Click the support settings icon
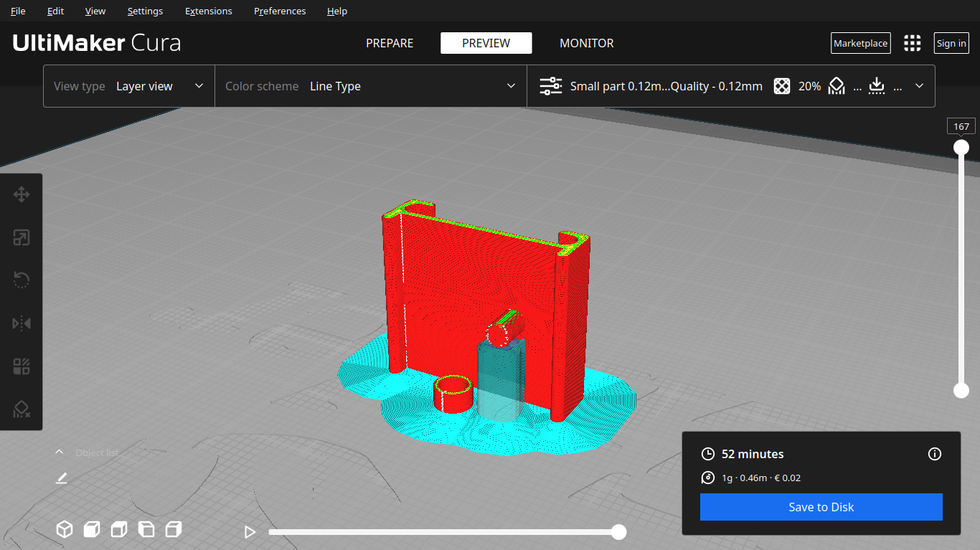This screenshot has height=550, width=980. click(837, 86)
